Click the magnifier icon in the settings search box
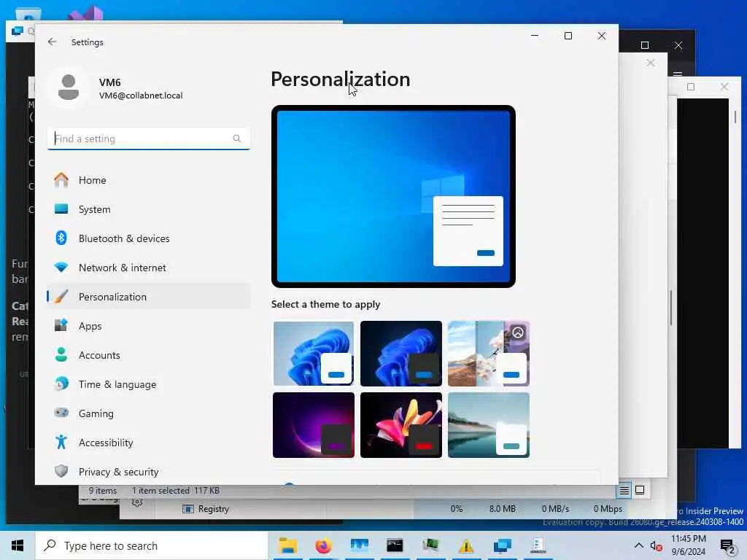747x560 pixels. coord(237,139)
